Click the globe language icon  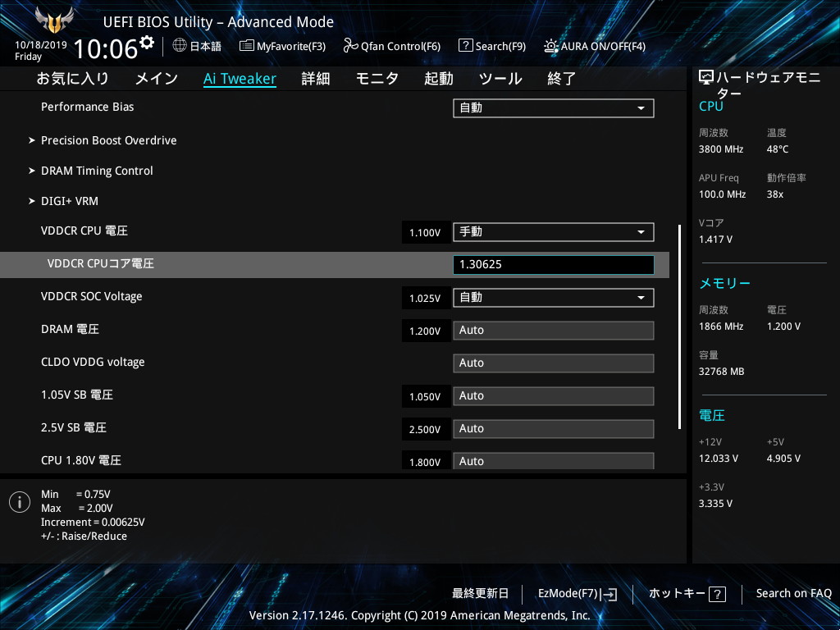click(x=180, y=45)
